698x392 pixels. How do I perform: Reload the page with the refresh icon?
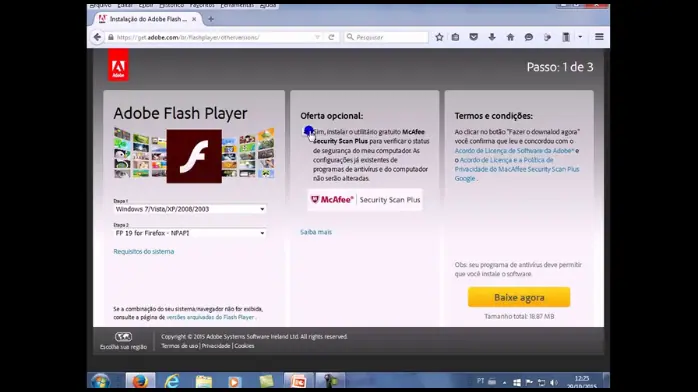click(x=331, y=37)
